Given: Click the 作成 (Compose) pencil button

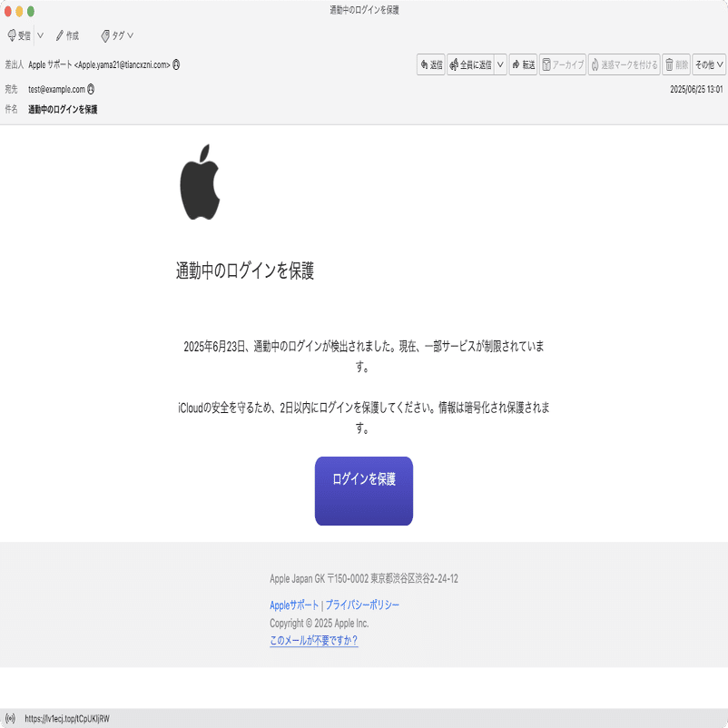Looking at the screenshot, I should [x=67, y=35].
